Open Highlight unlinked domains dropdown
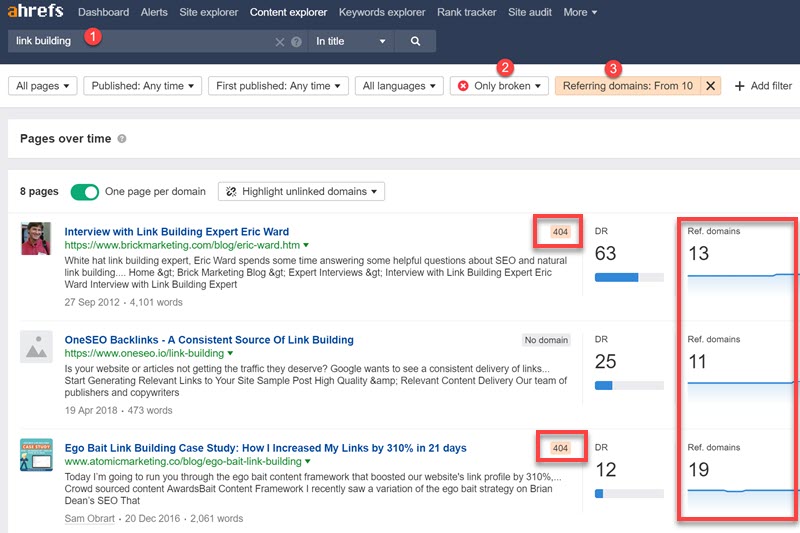The image size is (800, 533). coord(301,191)
